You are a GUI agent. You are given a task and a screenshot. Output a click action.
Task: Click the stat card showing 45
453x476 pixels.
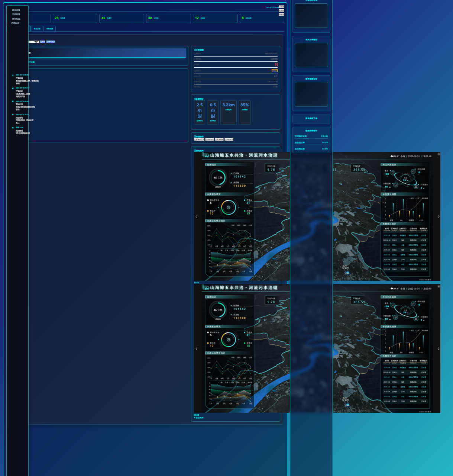pyautogui.click(x=122, y=18)
